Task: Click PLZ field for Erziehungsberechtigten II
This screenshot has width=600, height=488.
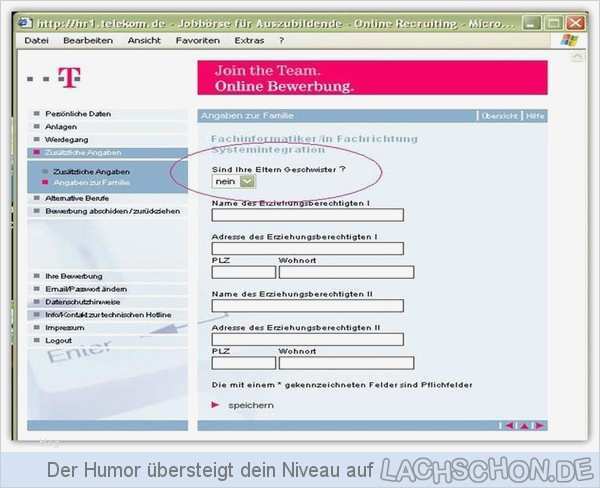Action: coord(244,363)
